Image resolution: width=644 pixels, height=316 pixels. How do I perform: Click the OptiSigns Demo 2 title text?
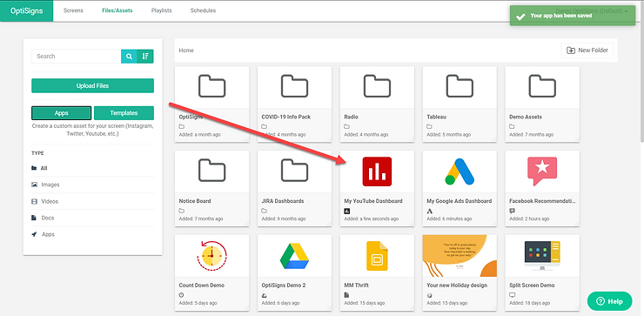pos(285,286)
